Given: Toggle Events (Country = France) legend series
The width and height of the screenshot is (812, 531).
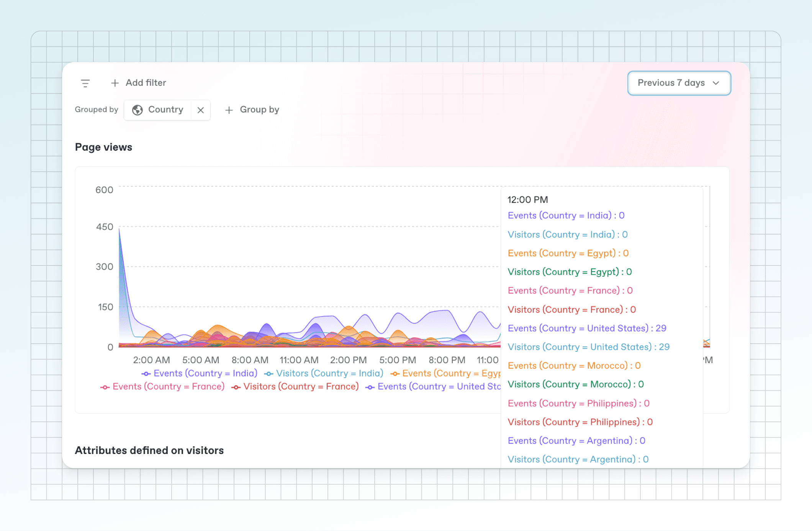Looking at the screenshot, I should [x=162, y=387].
